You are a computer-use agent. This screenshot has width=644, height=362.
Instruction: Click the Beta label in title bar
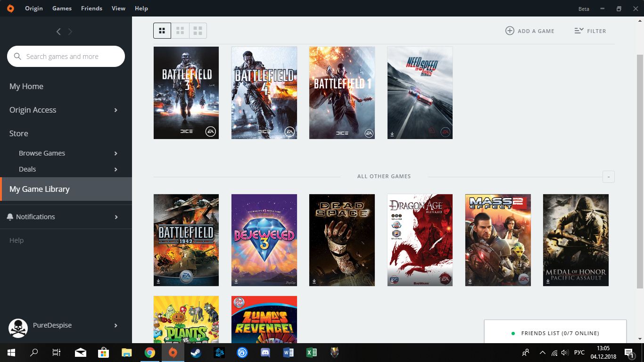coord(584,9)
